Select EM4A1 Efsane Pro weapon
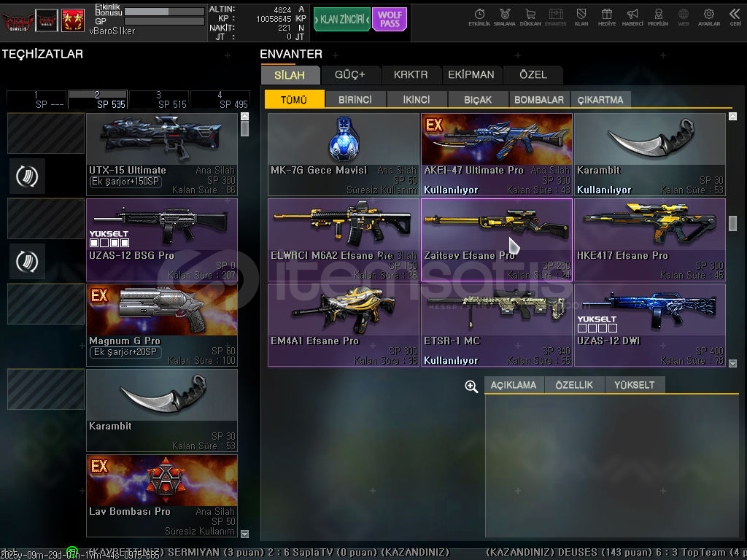747x560 pixels. tap(344, 325)
